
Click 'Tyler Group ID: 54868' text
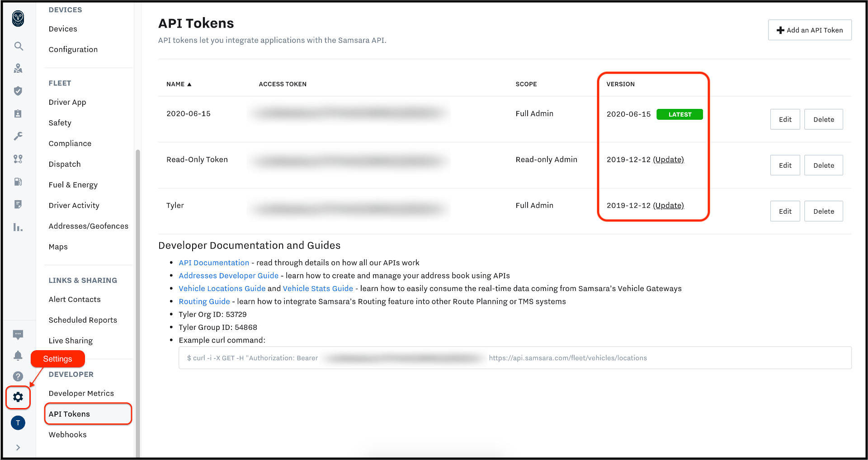(x=218, y=328)
